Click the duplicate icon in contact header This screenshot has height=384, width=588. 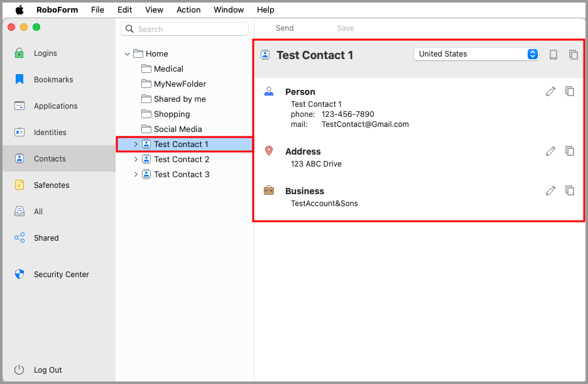pyautogui.click(x=574, y=55)
